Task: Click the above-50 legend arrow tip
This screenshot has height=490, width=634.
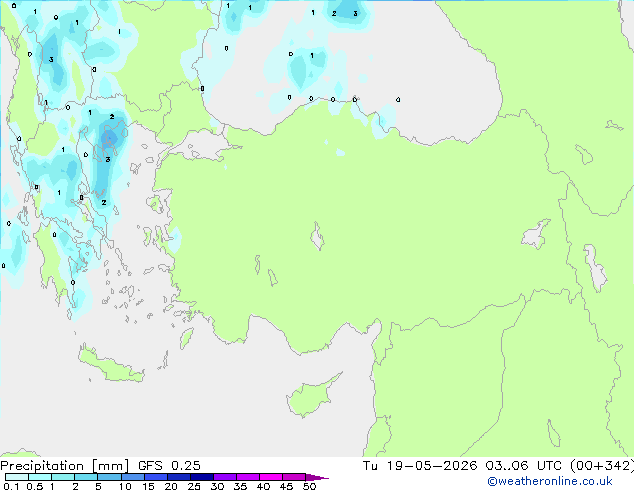Action: coord(317,478)
